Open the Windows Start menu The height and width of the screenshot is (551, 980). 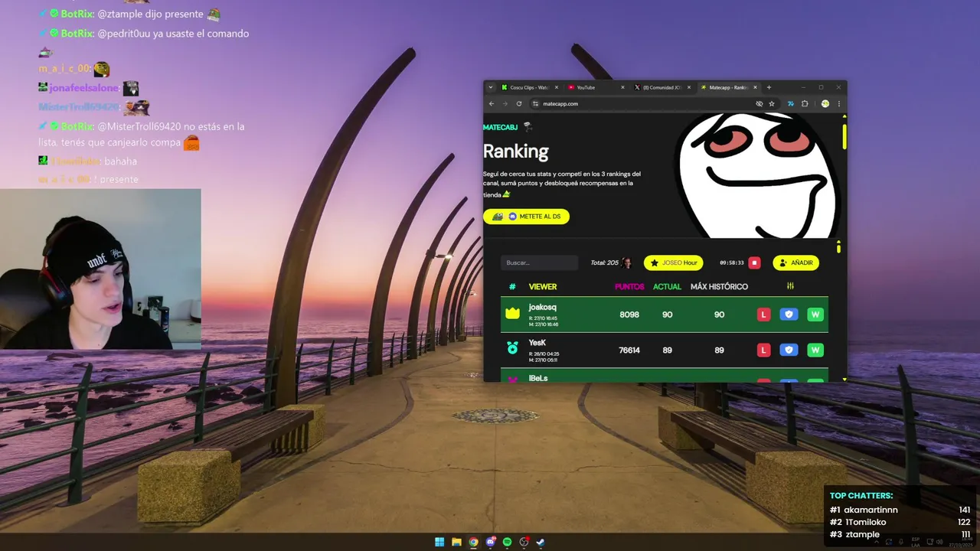click(439, 542)
